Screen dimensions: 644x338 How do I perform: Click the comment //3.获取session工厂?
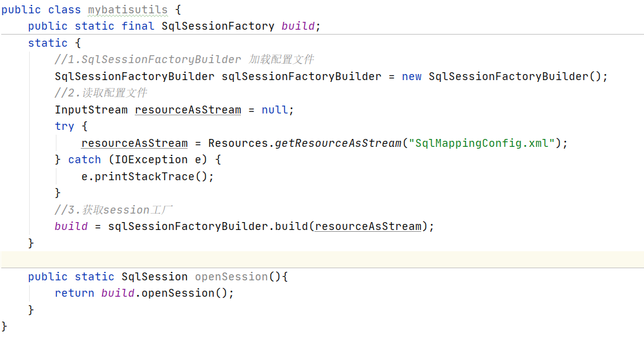tap(114, 210)
